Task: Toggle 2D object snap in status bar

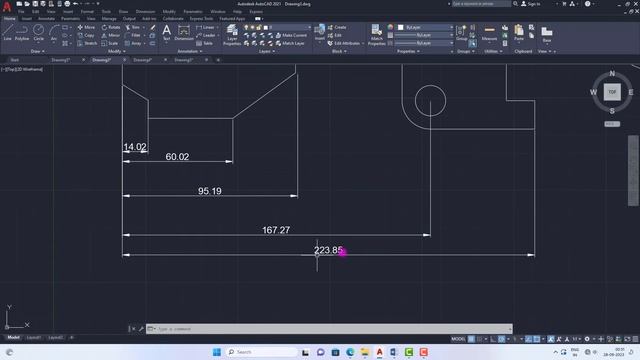Action: click(537, 339)
